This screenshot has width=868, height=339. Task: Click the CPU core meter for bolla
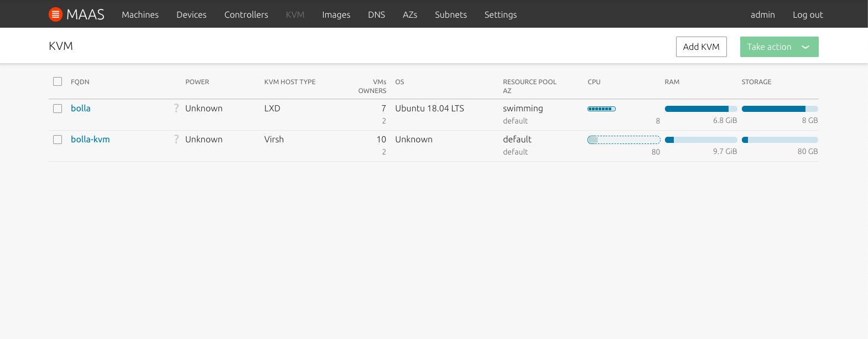(601, 109)
